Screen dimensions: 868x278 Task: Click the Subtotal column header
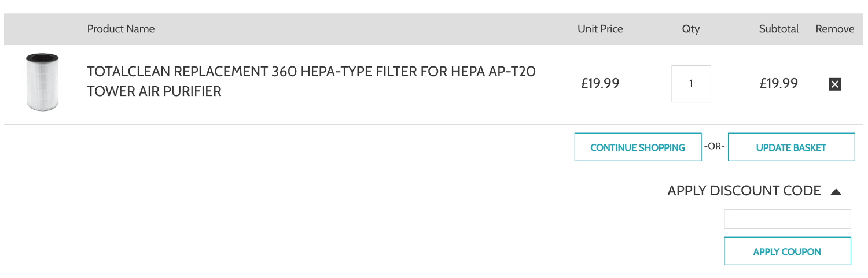tap(778, 29)
